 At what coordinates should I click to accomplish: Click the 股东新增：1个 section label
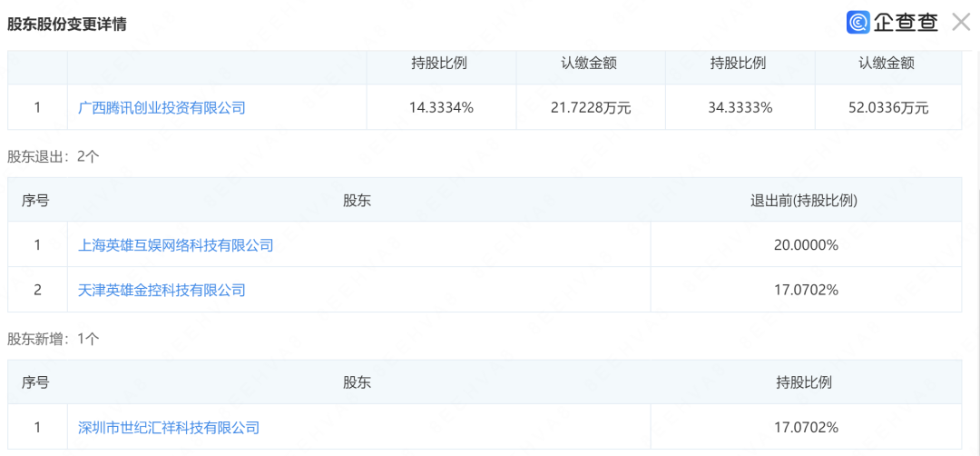(54, 339)
